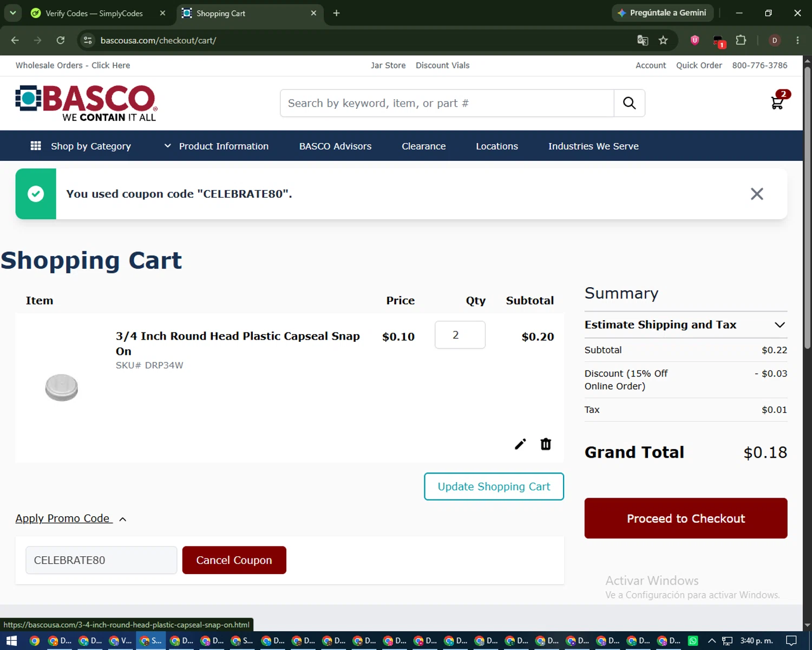Click the quantity field showing 2
Screen dimensions: 812x650
click(x=460, y=335)
